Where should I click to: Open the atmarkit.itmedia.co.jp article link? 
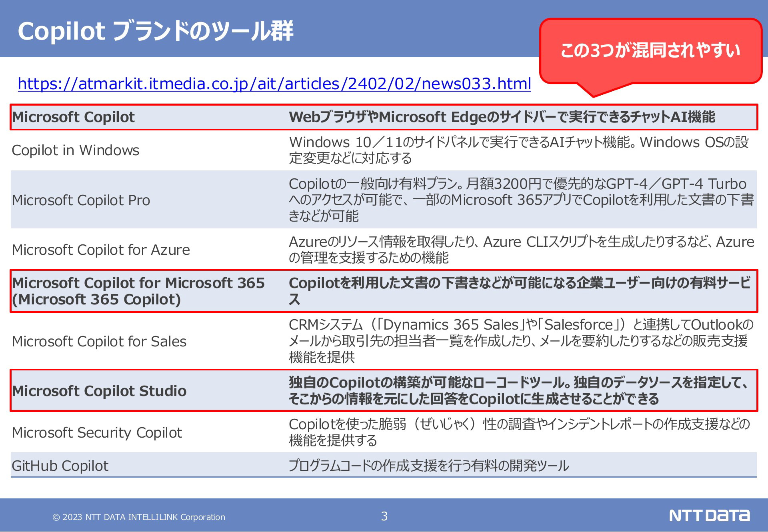pos(274,84)
